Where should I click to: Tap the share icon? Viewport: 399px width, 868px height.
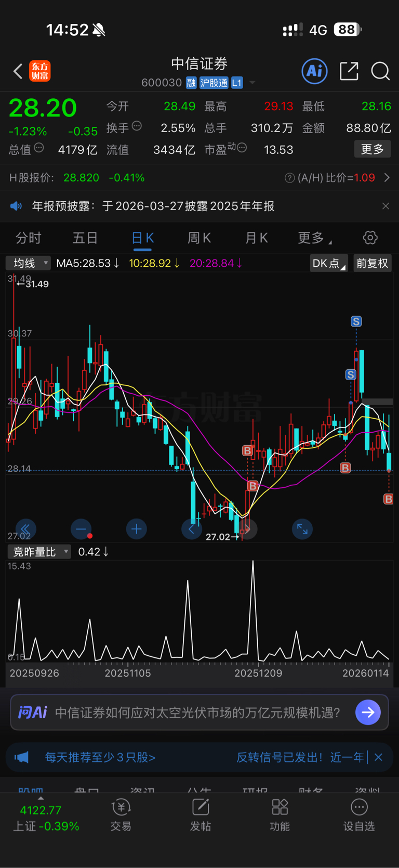[349, 71]
